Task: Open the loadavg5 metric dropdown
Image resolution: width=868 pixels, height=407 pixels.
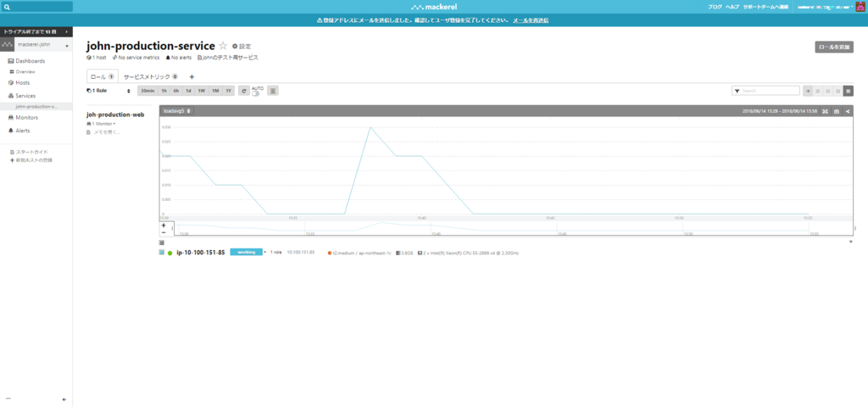Action: [x=177, y=111]
